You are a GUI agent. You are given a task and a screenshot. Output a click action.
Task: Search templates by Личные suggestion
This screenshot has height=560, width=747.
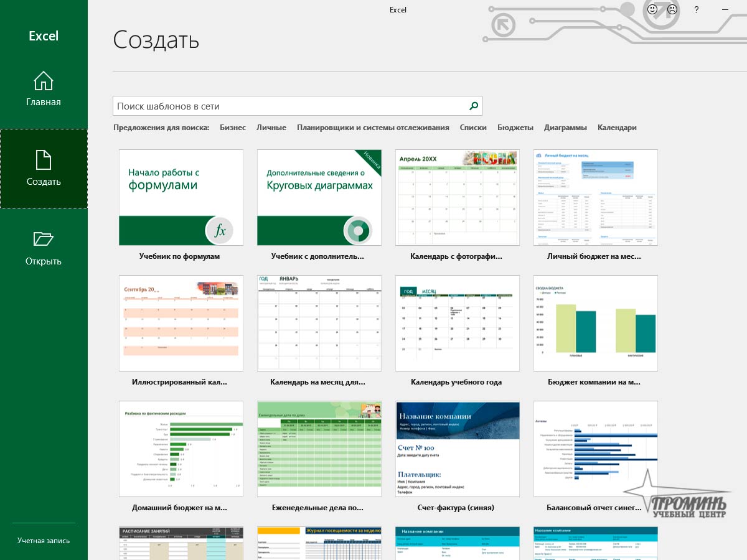(x=271, y=128)
